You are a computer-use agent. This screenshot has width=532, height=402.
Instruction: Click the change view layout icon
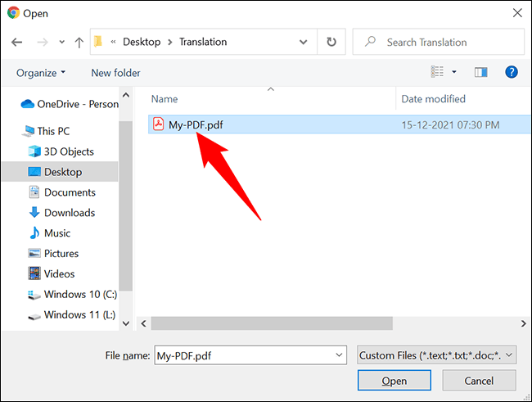437,72
